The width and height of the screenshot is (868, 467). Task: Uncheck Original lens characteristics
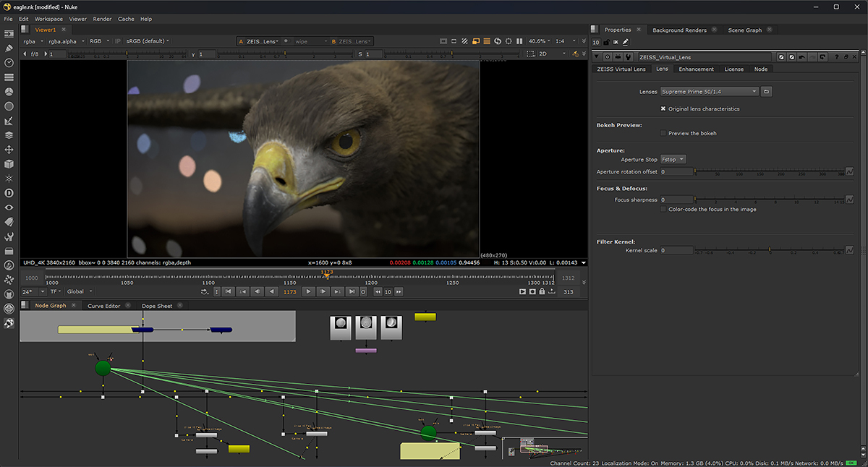pos(663,108)
